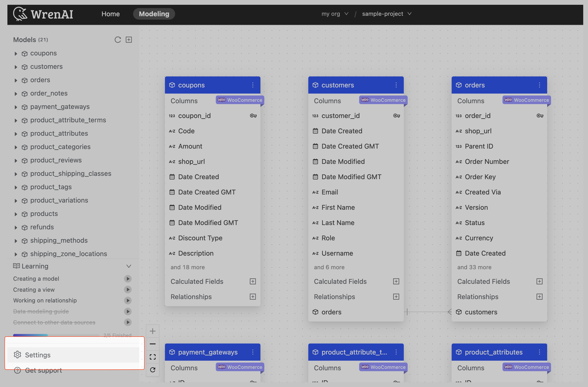Toggle the orders relationship in customers table
Viewport: 588px width, 387px height.
click(331, 312)
